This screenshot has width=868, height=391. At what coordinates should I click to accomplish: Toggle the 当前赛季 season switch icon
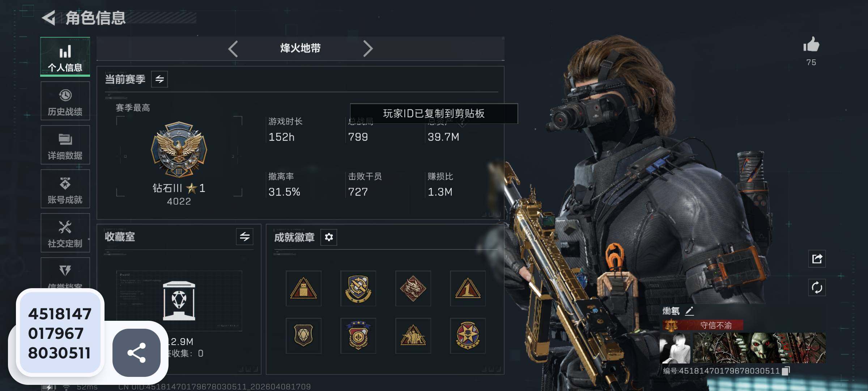pyautogui.click(x=159, y=79)
